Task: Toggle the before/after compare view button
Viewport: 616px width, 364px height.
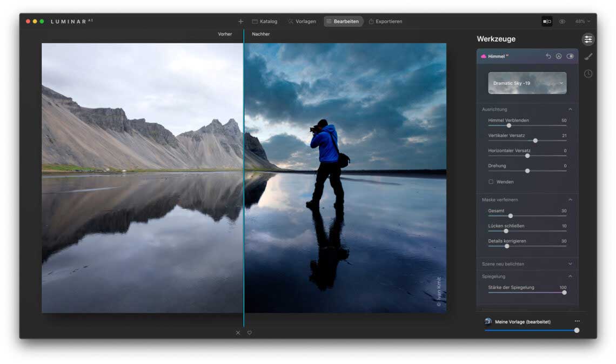Action: tap(547, 22)
